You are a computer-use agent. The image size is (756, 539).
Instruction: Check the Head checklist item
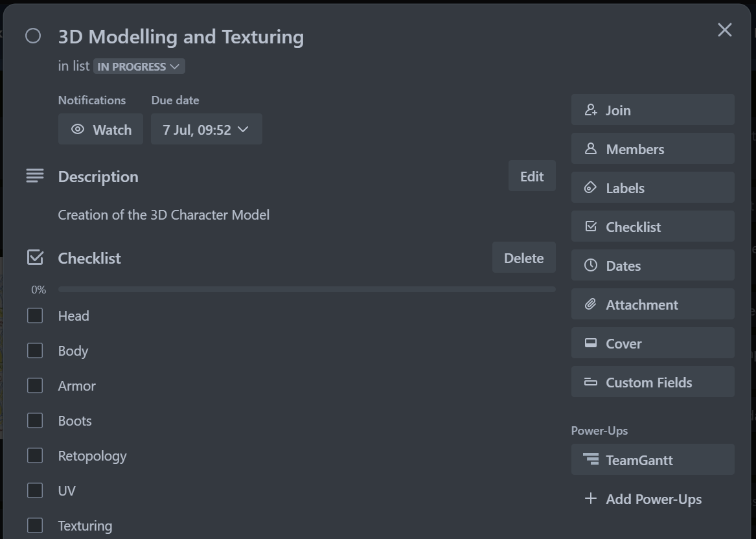(x=35, y=315)
